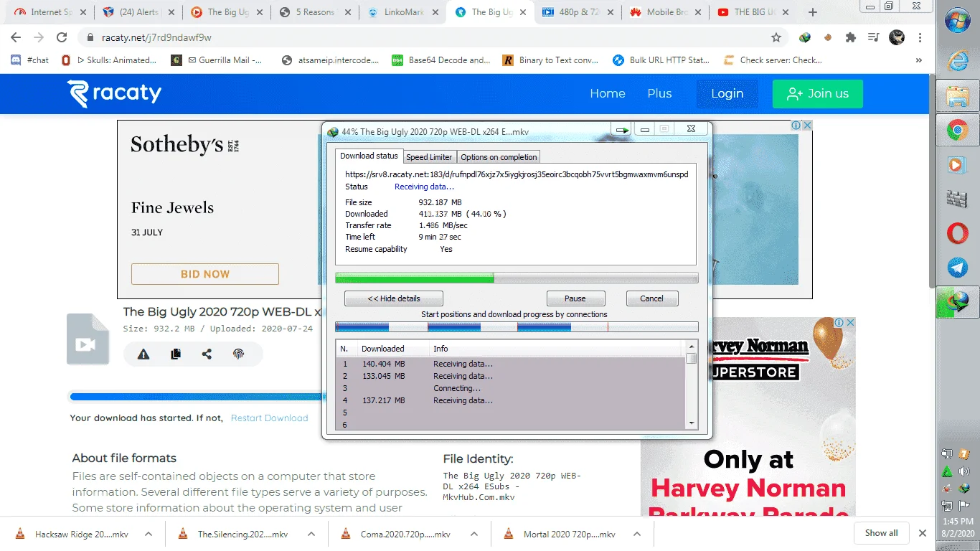This screenshot has height=551, width=980.
Task: Click the Login button on racaty
Action: click(x=727, y=93)
